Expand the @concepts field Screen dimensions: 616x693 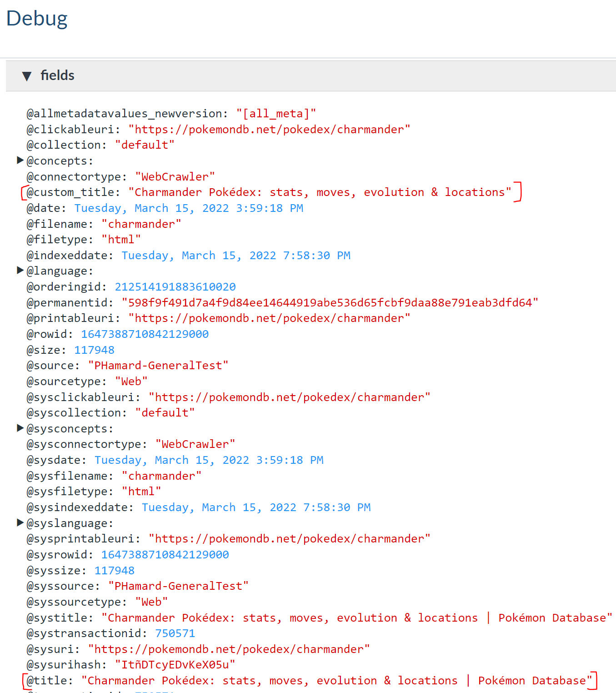pyautogui.click(x=20, y=160)
